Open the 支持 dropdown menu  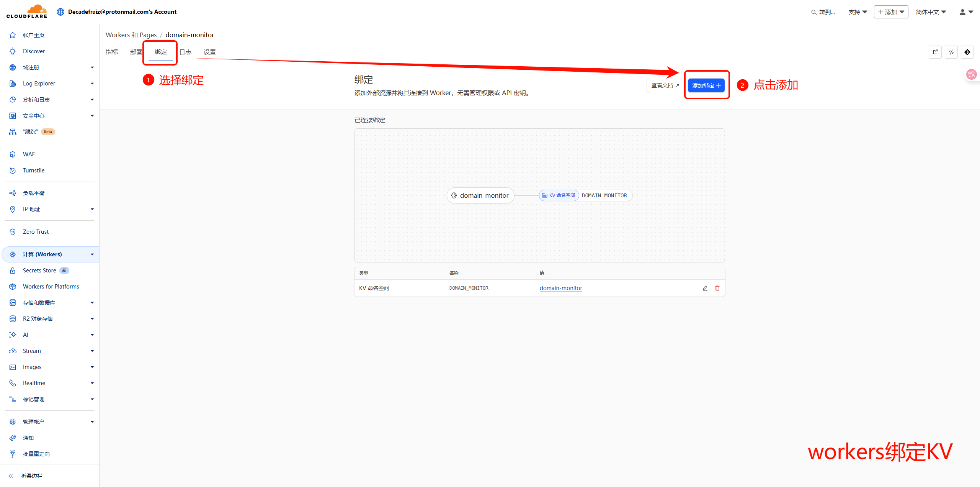click(858, 12)
